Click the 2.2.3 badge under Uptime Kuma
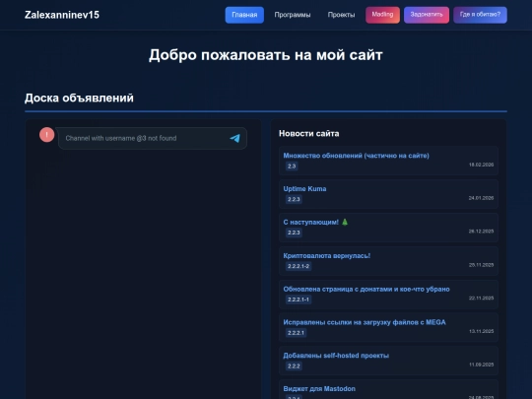Viewport: 532px width, 399px height. point(294,199)
